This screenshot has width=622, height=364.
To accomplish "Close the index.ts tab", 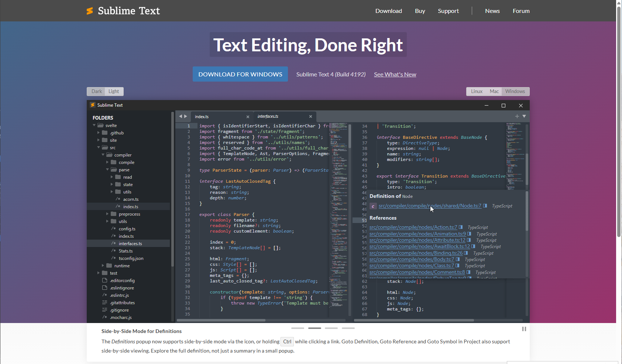I will point(248,117).
